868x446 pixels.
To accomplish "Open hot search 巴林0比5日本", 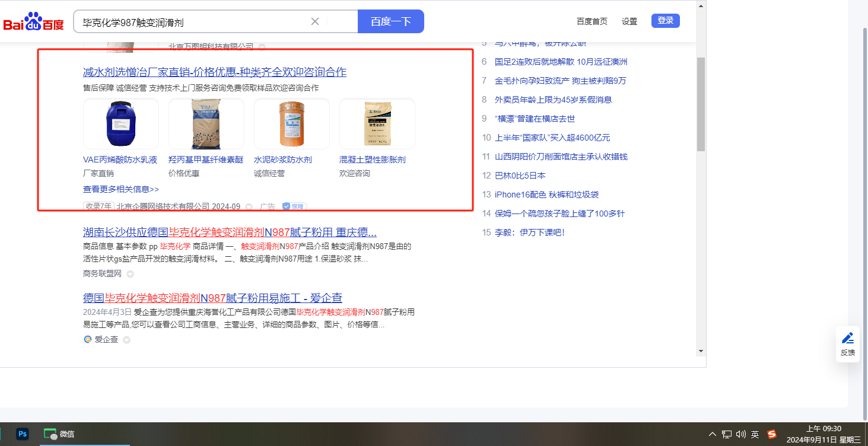I will point(520,176).
